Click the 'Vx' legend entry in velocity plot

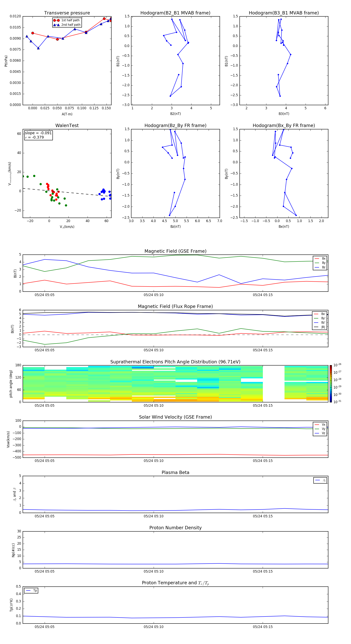pos(320,424)
